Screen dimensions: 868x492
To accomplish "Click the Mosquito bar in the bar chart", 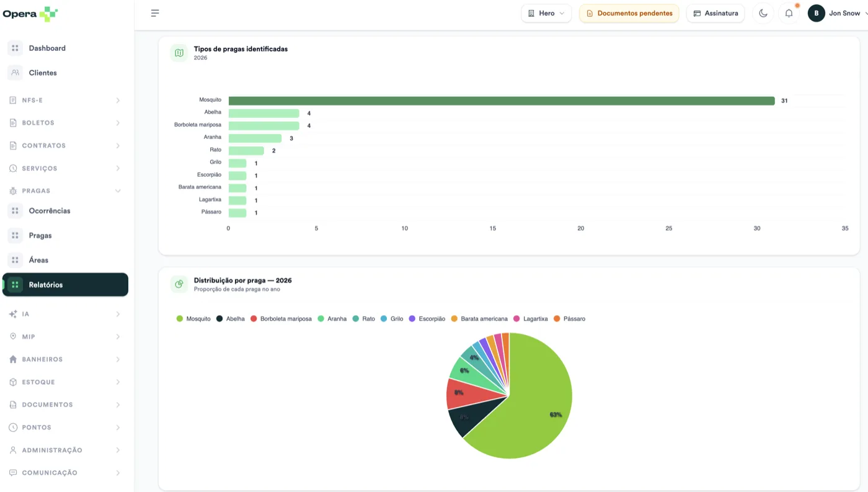I will 502,101.
